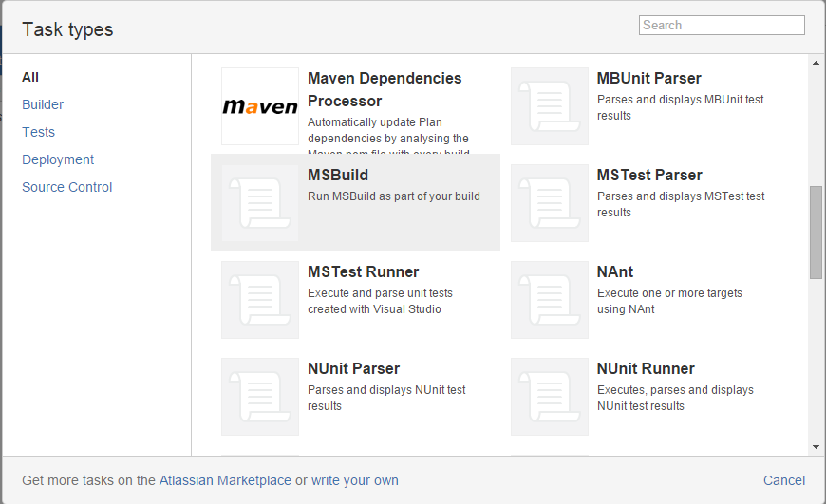Click 'Run MSBuild as part of your build'
The image size is (826, 504).
[x=394, y=196]
